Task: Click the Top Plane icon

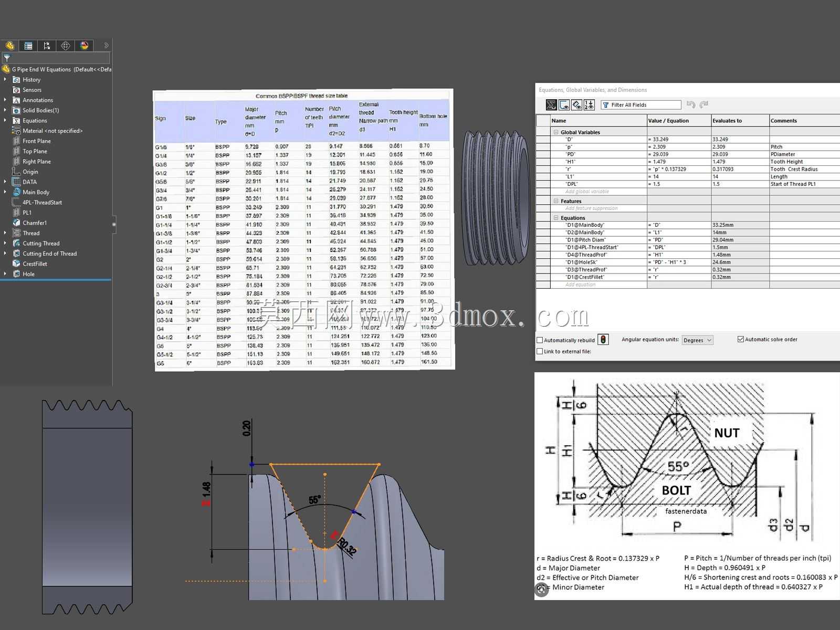Action: (17, 151)
